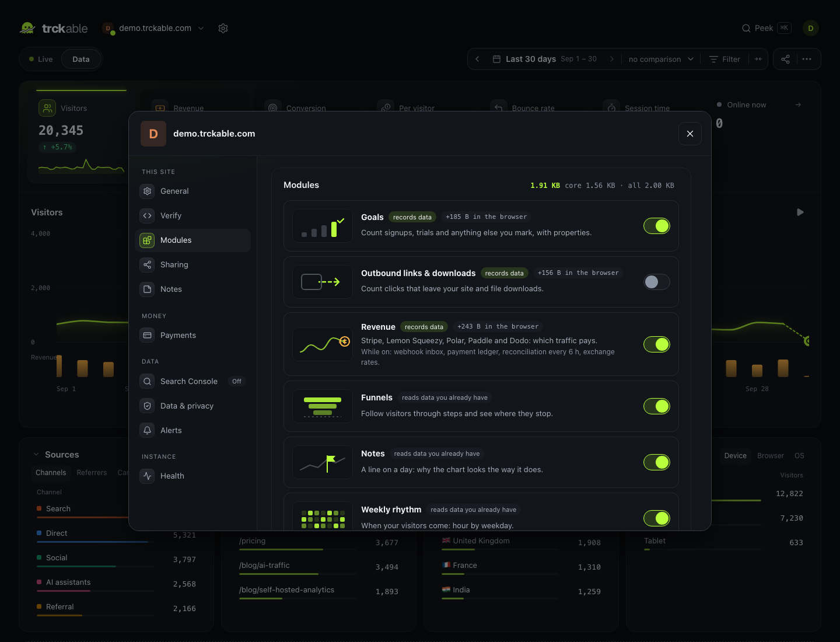The image size is (840, 642).
Task: Enable Outbound links & downloads toggle
Action: (x=657, y=282)
